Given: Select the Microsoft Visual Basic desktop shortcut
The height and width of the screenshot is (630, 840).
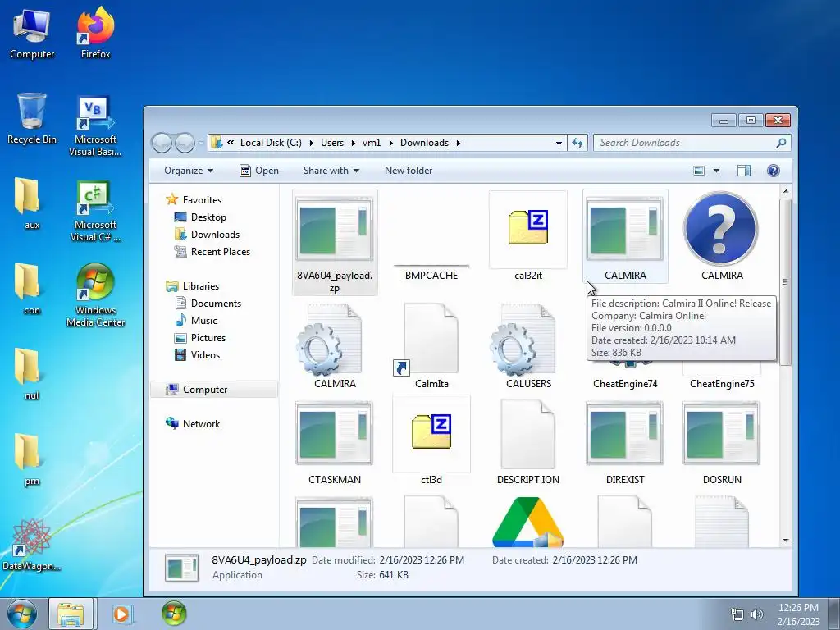Looking at the screenshot, I should tap(95, 126).
